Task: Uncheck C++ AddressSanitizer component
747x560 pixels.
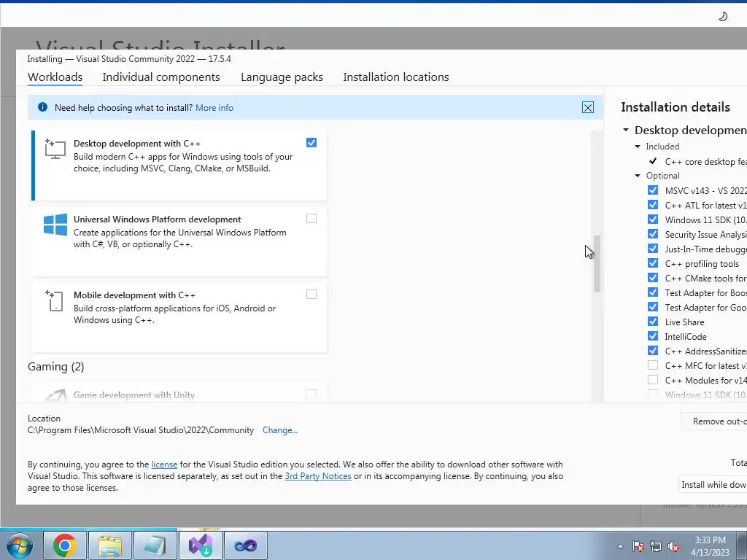Action: point(653,351)
